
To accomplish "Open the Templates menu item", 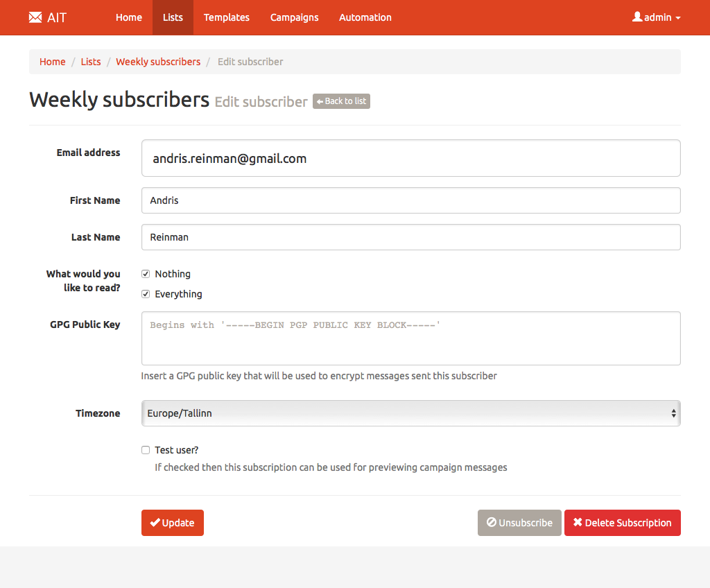I will coord(226,17).
